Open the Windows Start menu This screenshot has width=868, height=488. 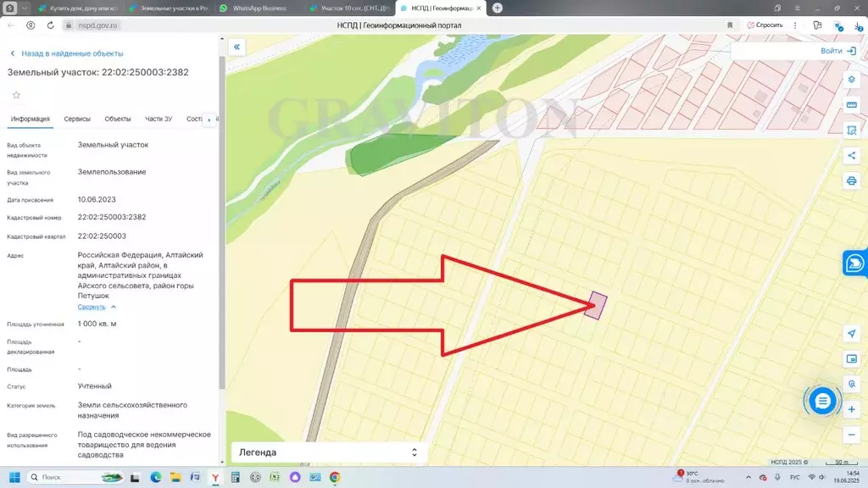[14, 477]
